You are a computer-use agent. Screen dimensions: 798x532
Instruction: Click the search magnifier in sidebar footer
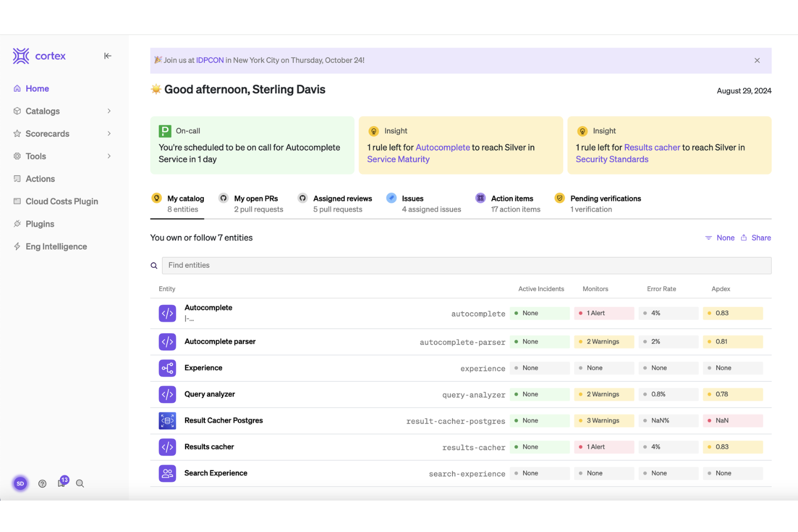click(80, 483)
